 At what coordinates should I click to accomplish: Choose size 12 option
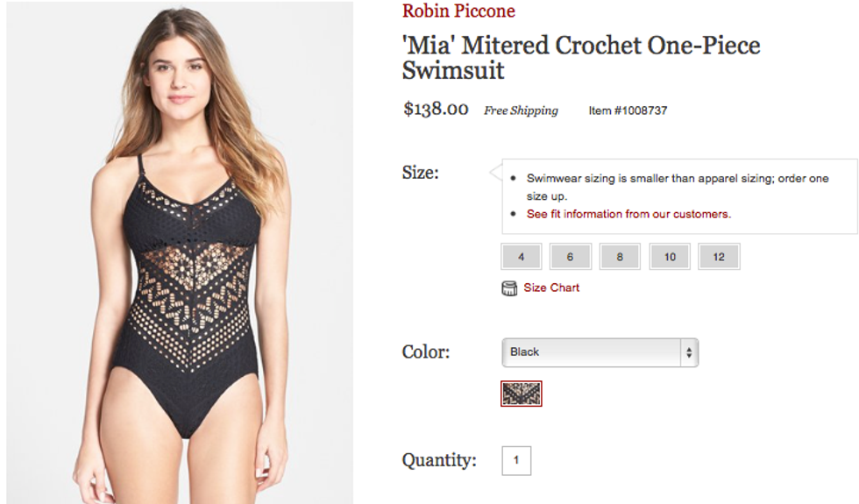[x=719, y=257]
